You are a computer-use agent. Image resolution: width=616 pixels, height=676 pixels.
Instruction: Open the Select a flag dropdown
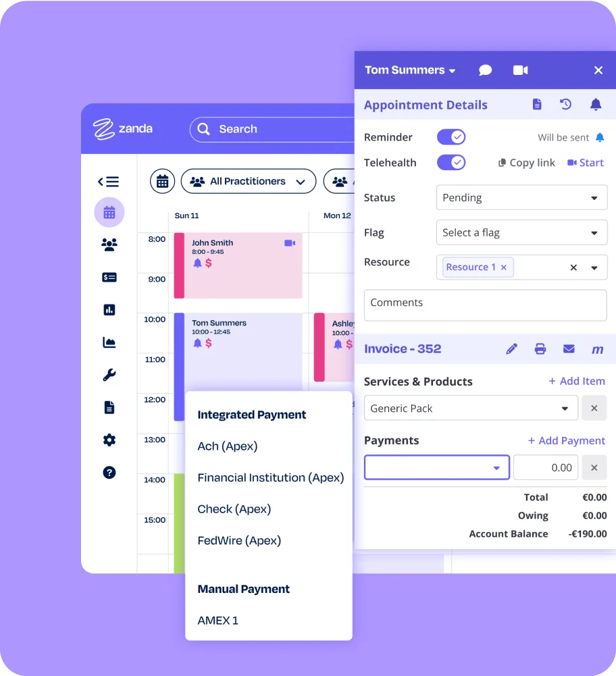point(521,233)
